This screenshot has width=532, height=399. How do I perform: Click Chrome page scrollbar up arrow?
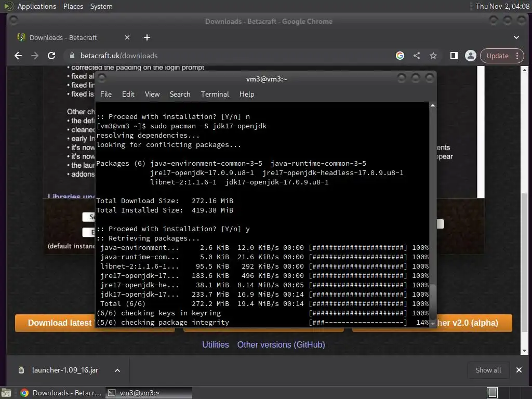tap(524, 70)
